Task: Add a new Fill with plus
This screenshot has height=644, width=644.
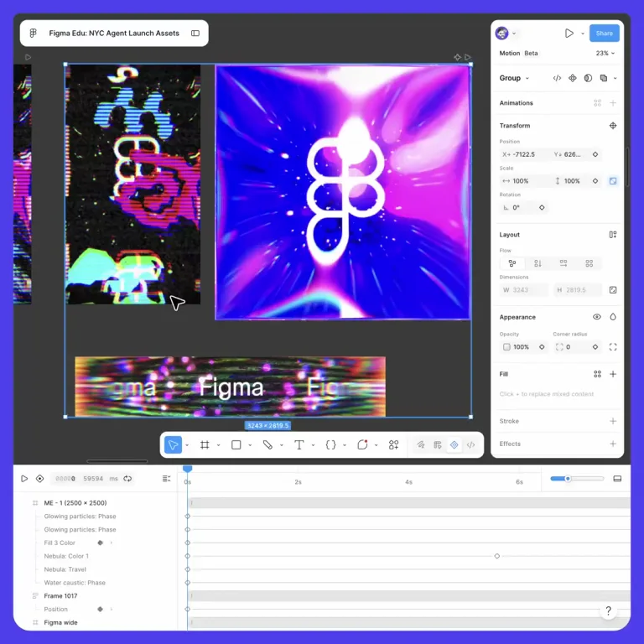Action: [x=613, y=374]
